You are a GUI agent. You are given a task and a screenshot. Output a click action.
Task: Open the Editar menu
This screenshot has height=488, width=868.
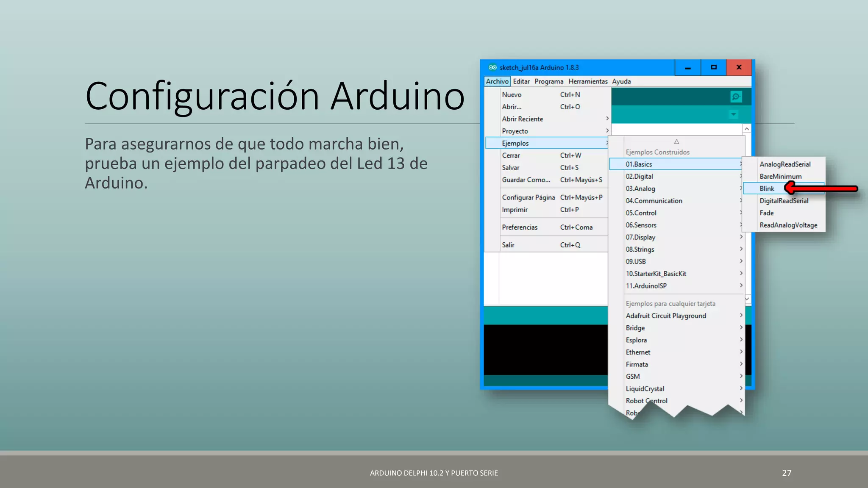[x=521, y=81]
